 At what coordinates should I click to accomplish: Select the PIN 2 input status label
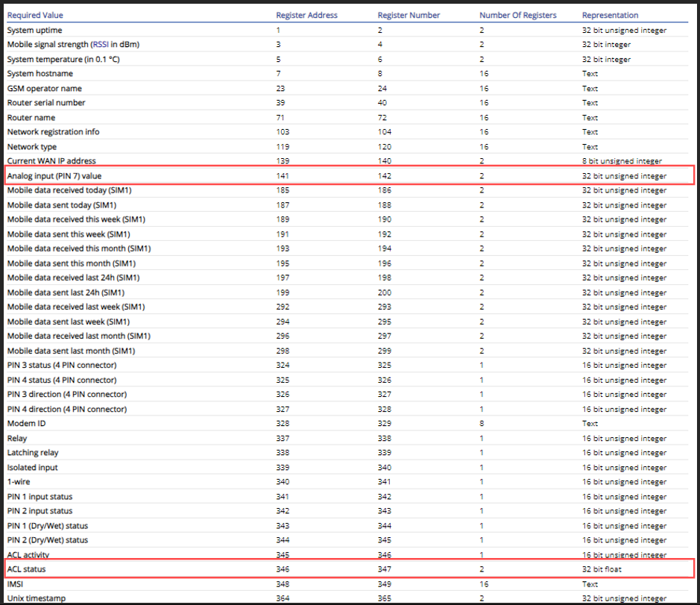point(40,511)
